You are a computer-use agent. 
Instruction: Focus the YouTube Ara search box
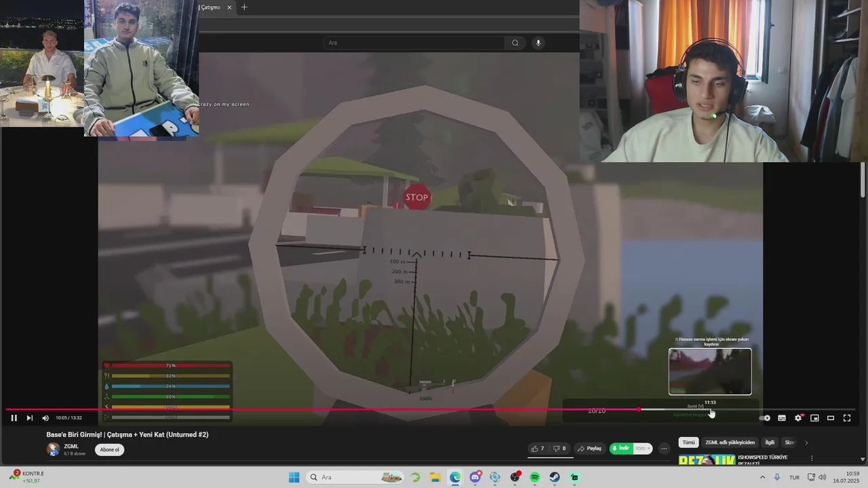point(414,43)
